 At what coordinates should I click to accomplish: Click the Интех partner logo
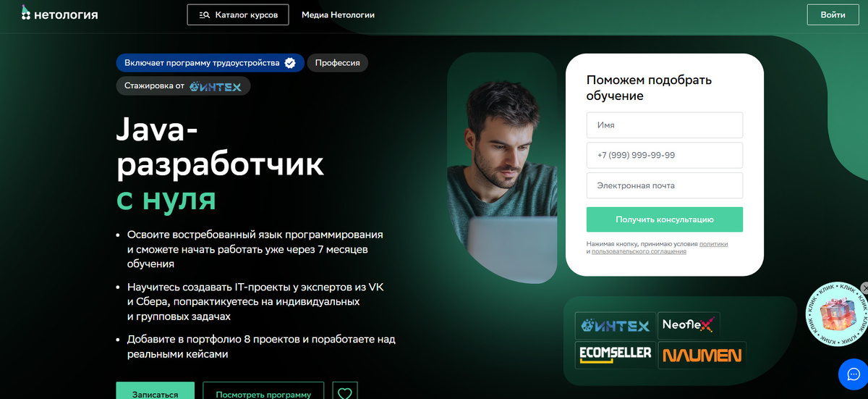point(616,326)
